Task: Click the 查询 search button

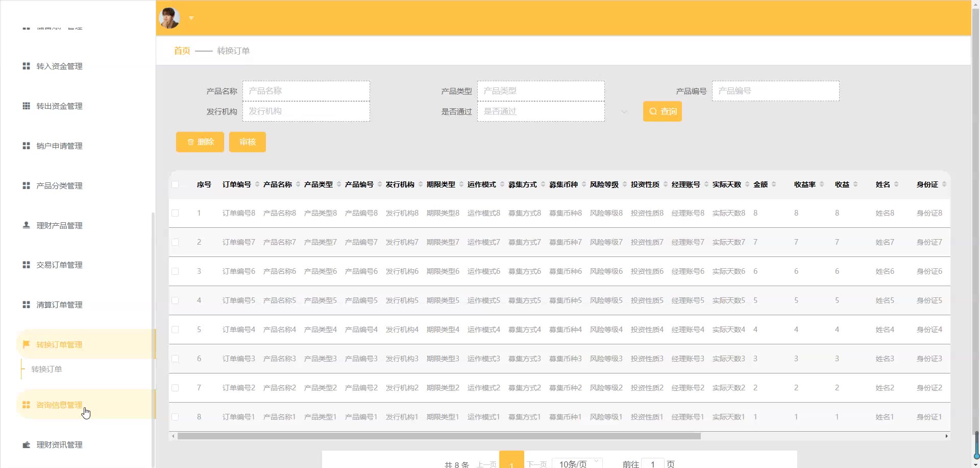Action: [662, 111]
